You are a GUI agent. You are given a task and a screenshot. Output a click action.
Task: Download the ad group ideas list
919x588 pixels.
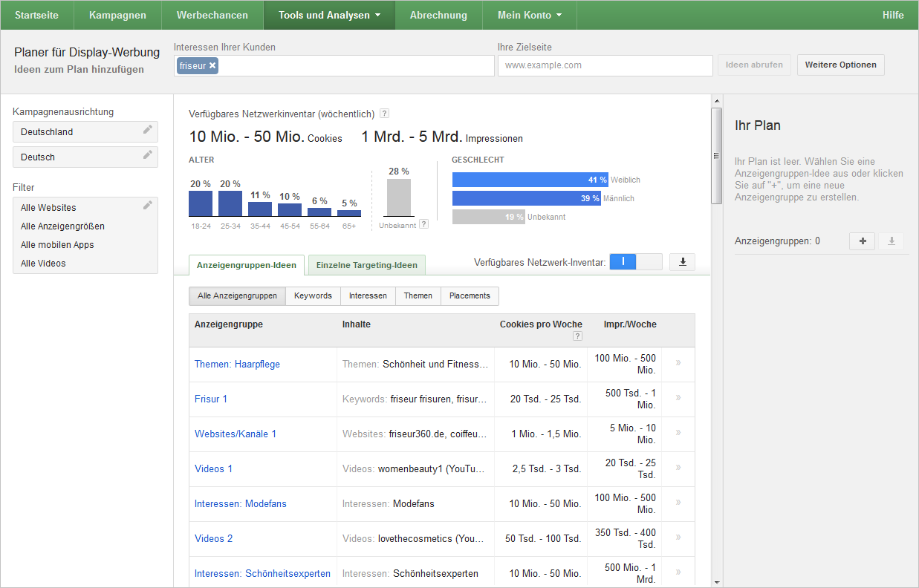pos(683,262)
